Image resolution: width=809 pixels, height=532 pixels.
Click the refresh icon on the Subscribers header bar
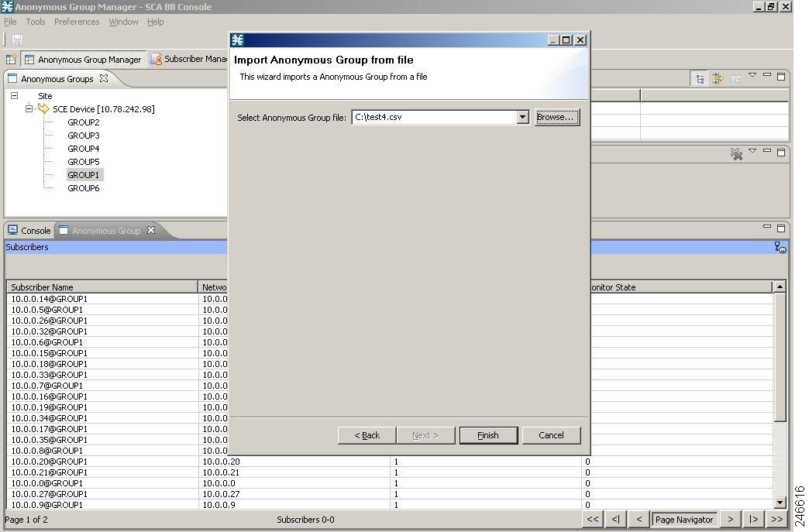780,247
